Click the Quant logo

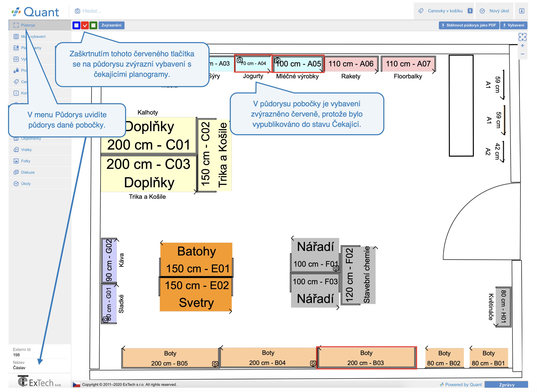click(35, 12)
